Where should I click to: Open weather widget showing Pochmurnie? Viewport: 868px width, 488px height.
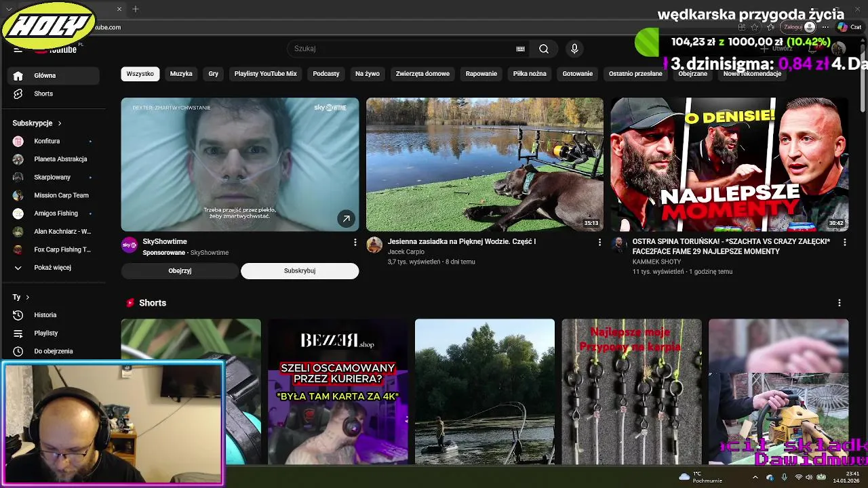pos(701,477)
